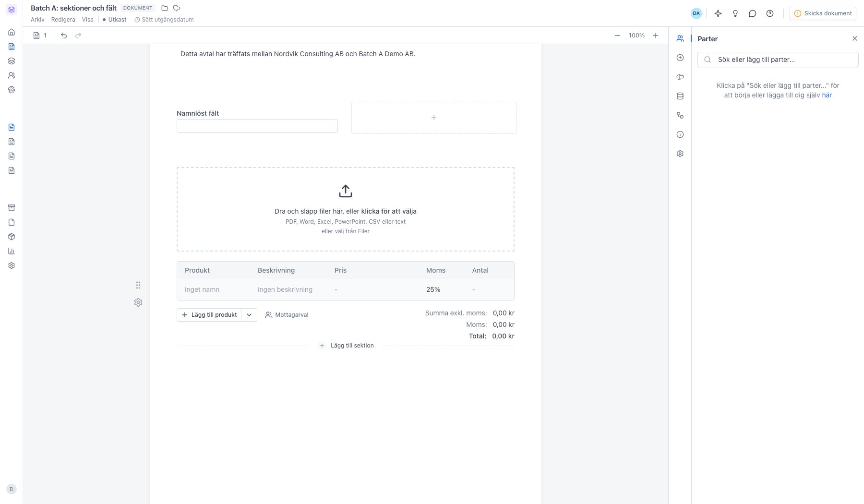Viewport: 864px width, 504px height.
Task: Click the redo arrow in toolbar
Action: tap(78, 36)
